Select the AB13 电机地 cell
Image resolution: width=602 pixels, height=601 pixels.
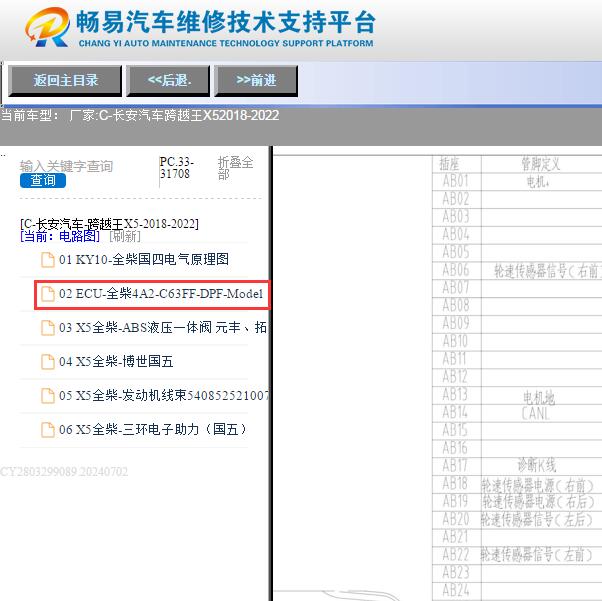(541, 396)
